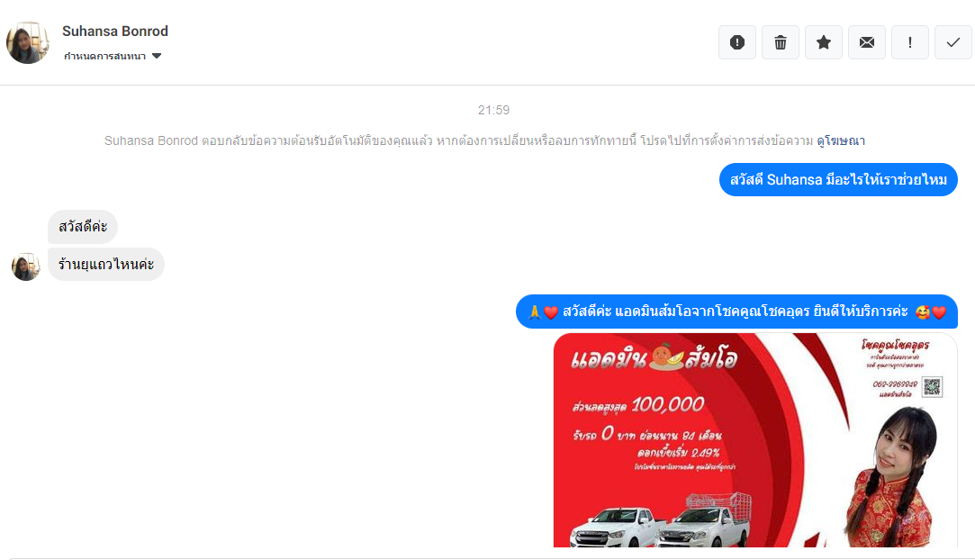The image size is (975, 560).
Task: Click the สวัสดี Suhansa greeting bubble
Action: click(x=838, y=180)
